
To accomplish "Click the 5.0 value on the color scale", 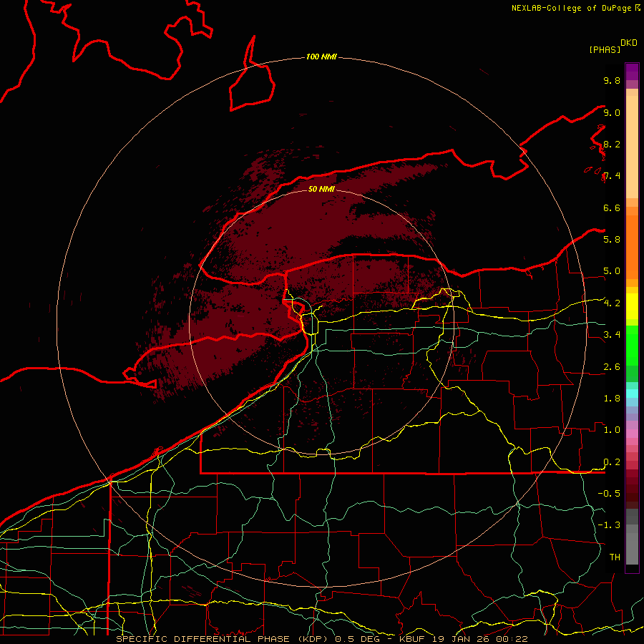I will [612, 271].
